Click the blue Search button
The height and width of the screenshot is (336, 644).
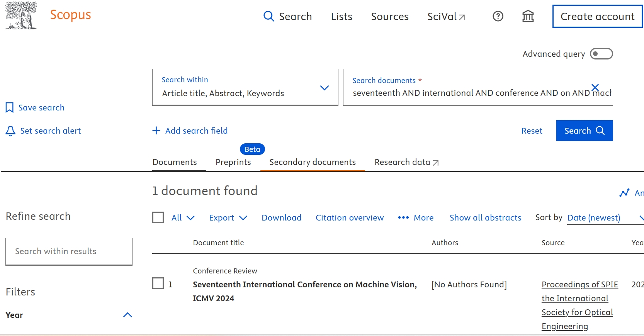point(585,131)
